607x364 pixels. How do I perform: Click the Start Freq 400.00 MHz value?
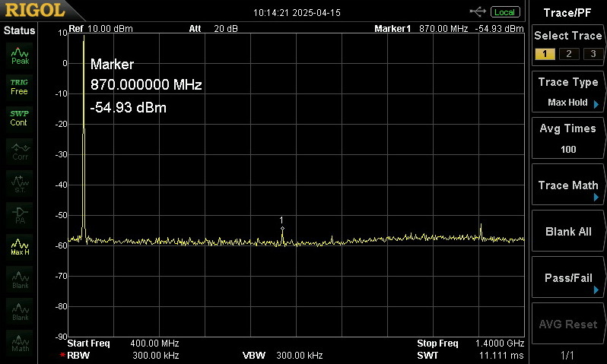click(x=154, y=343)
